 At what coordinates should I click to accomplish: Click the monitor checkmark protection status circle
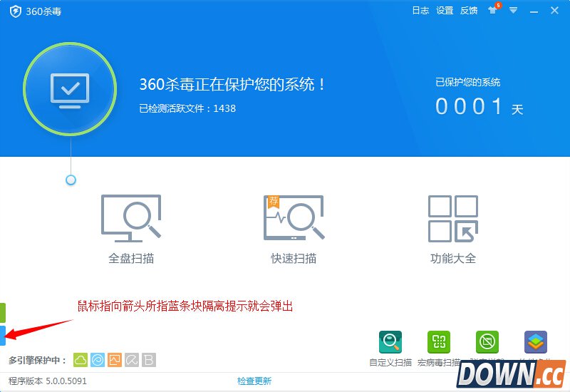(70, 89)
